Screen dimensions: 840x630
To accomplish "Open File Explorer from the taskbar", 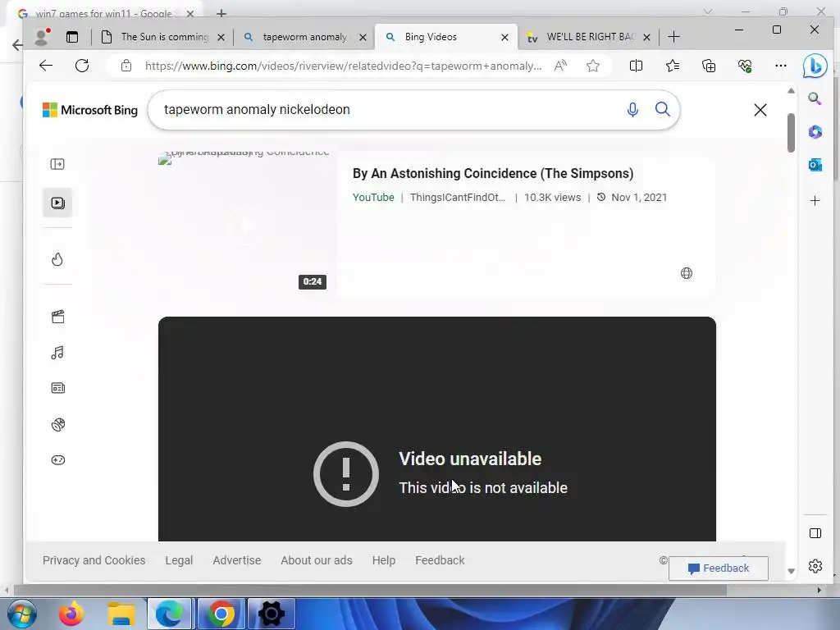I will pos(121,614).
